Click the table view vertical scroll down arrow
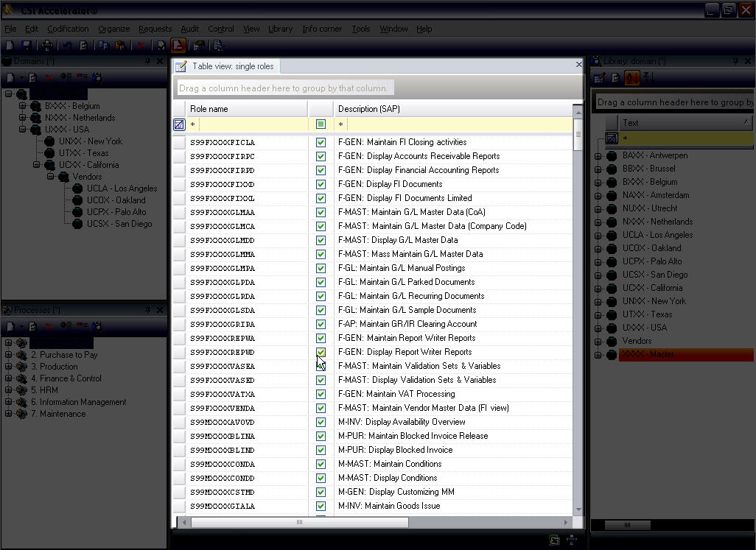The image size is (756, 550). (578, 510)
